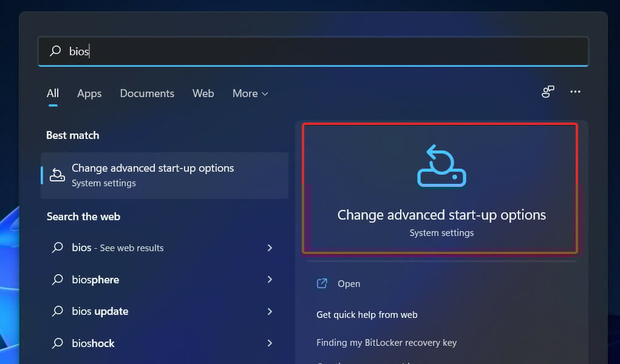Click the ellipsis options icon
The width and height of the screenshot is (620, 364).
click(x=575, y=92)
